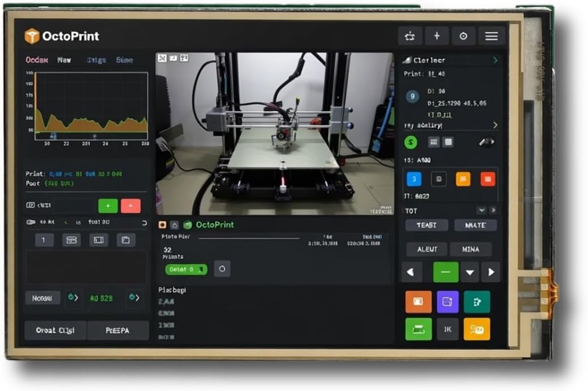Viewport: 588px width, 391px height.
Task: Click the orange square icon in the colored row
Action: click(x=463, y=179)
